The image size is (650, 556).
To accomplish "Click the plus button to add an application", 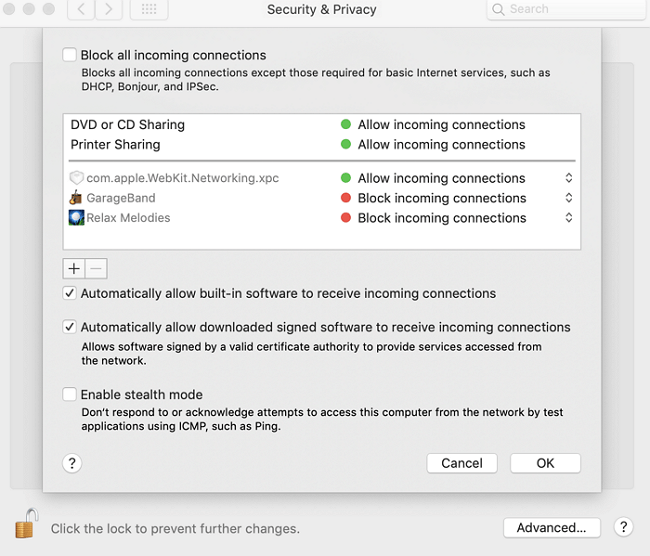I will [74, 268].
